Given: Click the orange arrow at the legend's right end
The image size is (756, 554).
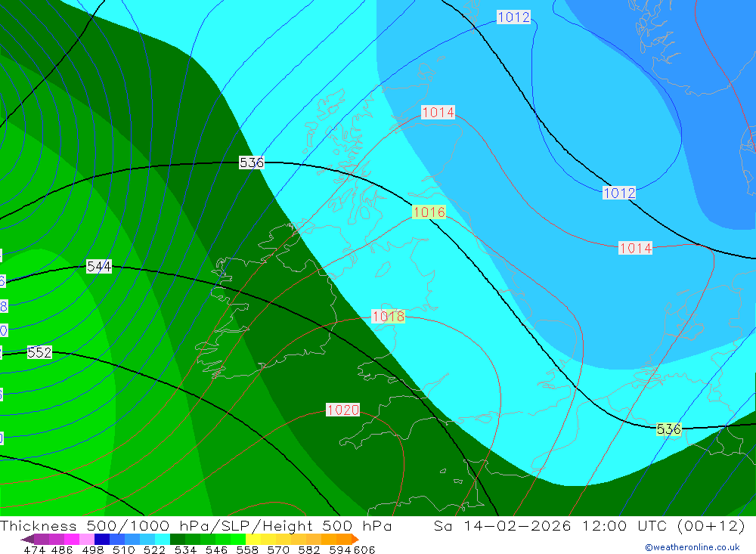Looking at the screenshot, I should [355, 539].
